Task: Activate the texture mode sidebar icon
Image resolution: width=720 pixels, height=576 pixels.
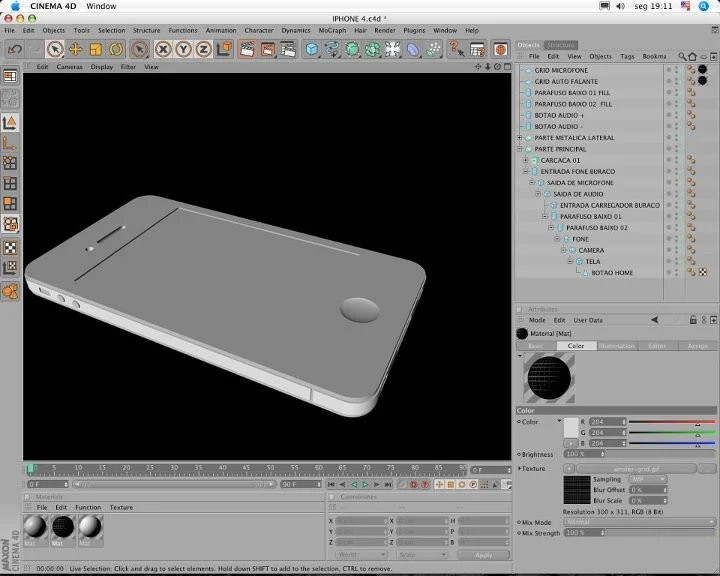Action: pos(10,248)
